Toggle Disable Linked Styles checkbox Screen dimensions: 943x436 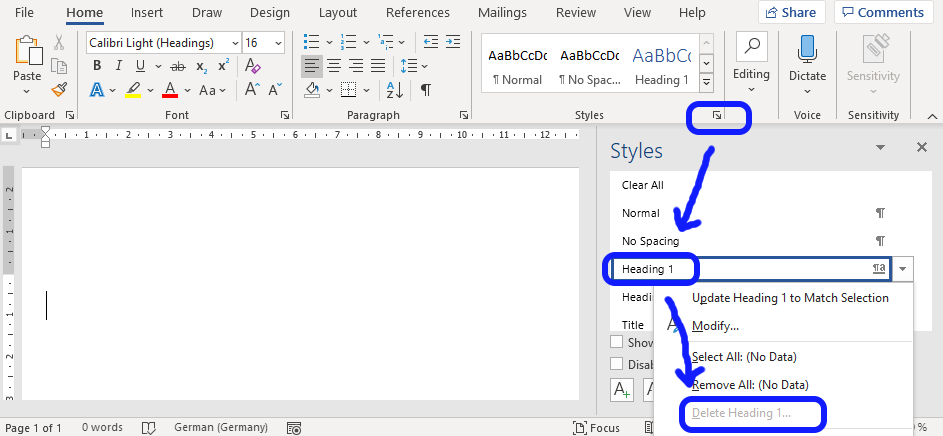pyautogui.click(x=616, y=364)
